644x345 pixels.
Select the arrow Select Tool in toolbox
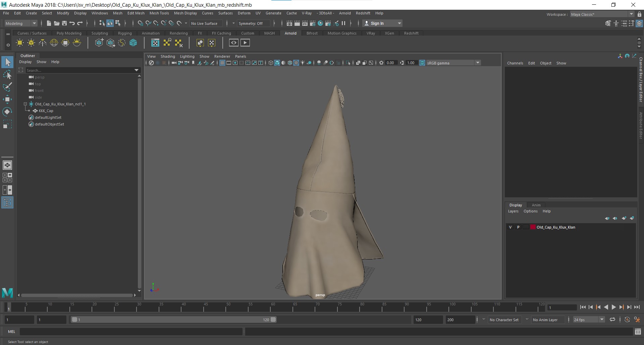pyautogui.click(x=7, y=62)
